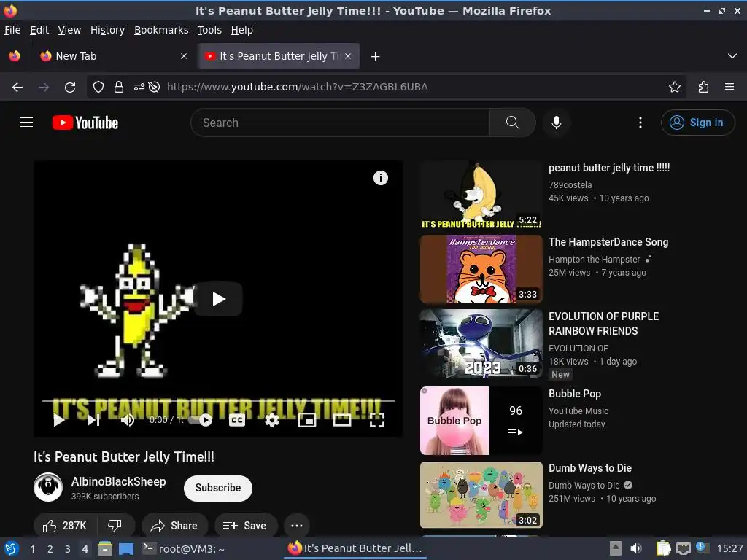Click the small play icon in player controls
Image resolution: width=747 pixels, height=560 pixels.
click(59, 420)
